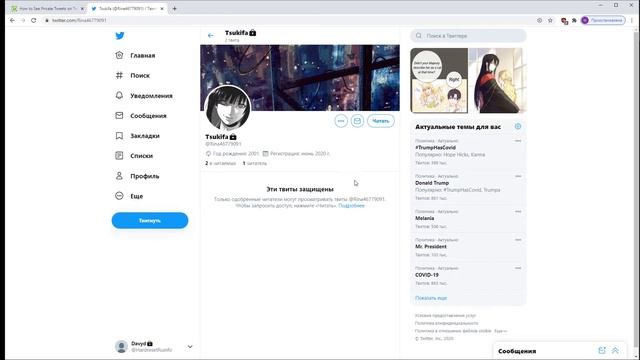Screen dimensions: 640x360
Task: Click the Twitter bird logo
Action: pos(120,36)
